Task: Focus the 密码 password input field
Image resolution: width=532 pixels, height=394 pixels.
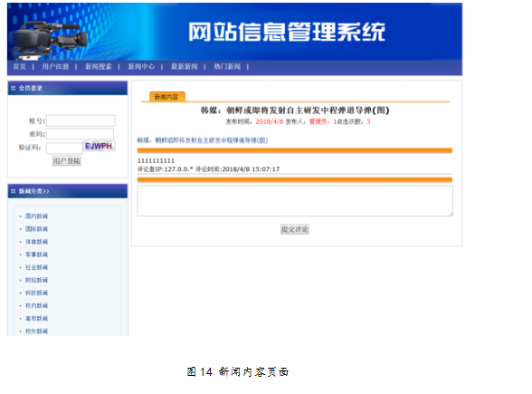Action: click(x=80, y=134)
